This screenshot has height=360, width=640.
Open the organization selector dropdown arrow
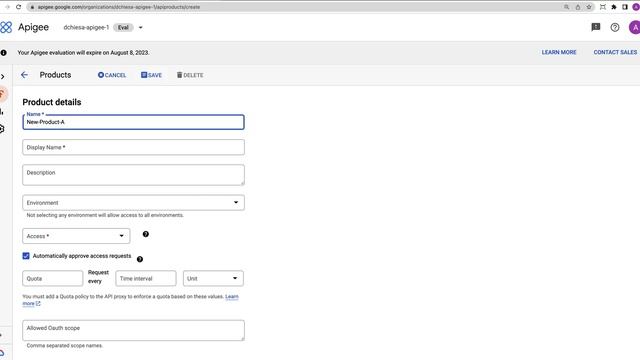pyautogui.click(x=140, y=28)
